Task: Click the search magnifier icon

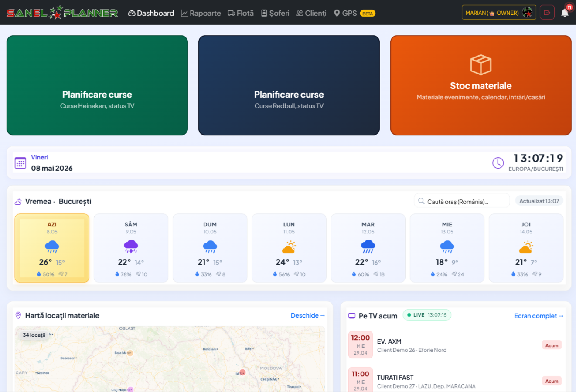Action: 421,201
